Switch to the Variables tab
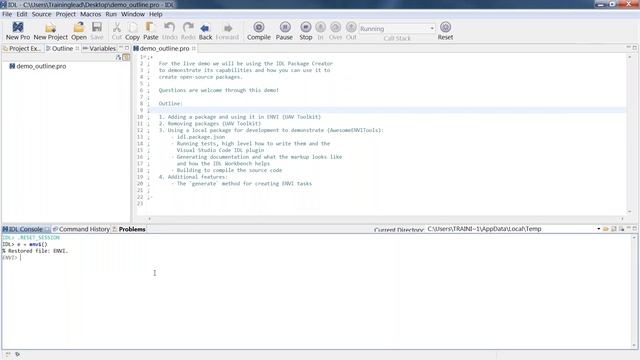This screenshot has height=360, width=640. pos(99,48)
